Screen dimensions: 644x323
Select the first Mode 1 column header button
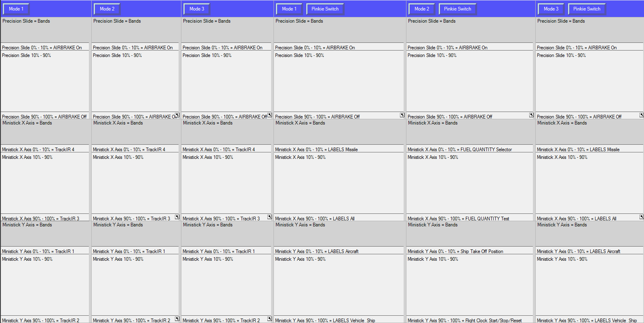click(16, 9)
